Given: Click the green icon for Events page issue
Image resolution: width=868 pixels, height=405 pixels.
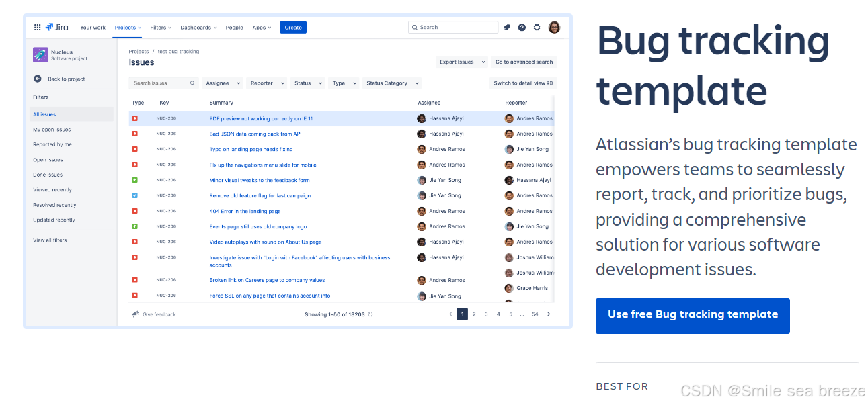Looking at the screenshot, I should tap(134, 226).
